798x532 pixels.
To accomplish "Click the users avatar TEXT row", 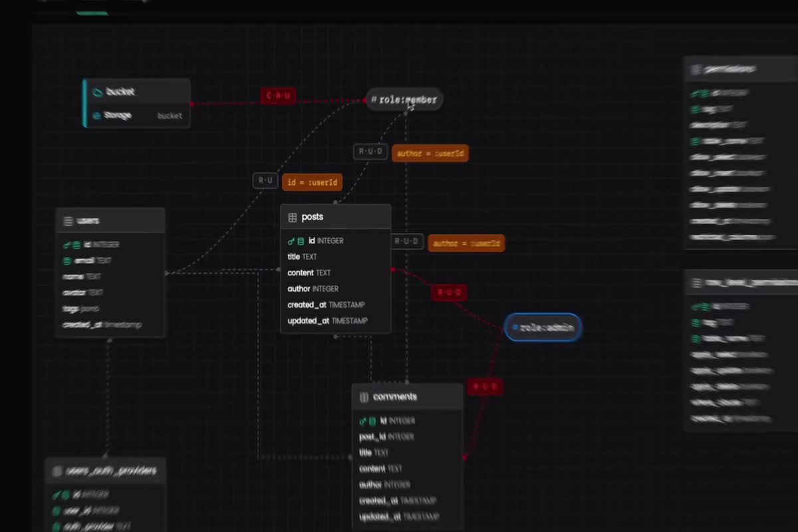I will 110,293.
